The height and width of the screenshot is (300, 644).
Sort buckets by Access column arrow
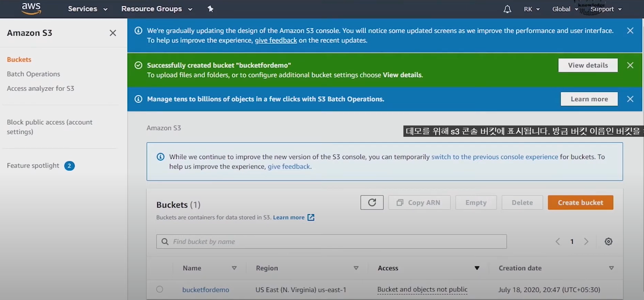[477, 268]
